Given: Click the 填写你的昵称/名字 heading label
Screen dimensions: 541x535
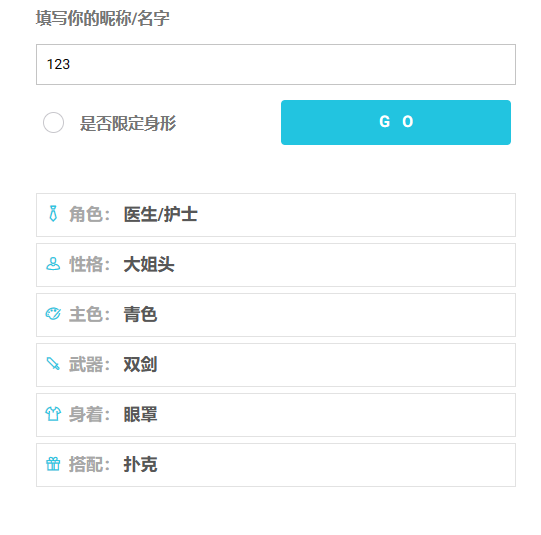Looking at the screenshot, I should (103, 18).
